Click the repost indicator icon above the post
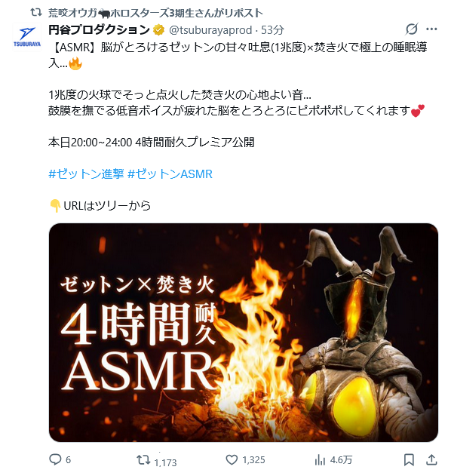The image size is (451, 476). tap(36, 13)
